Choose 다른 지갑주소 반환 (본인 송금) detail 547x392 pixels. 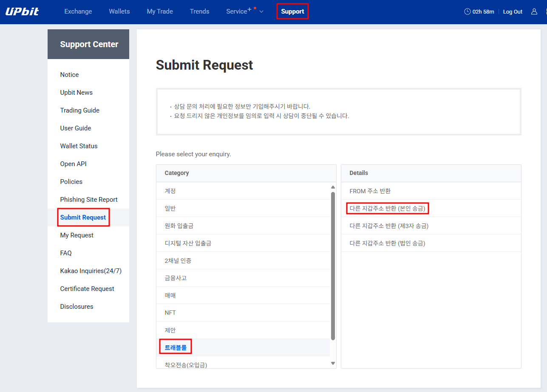tap(387, 209)
